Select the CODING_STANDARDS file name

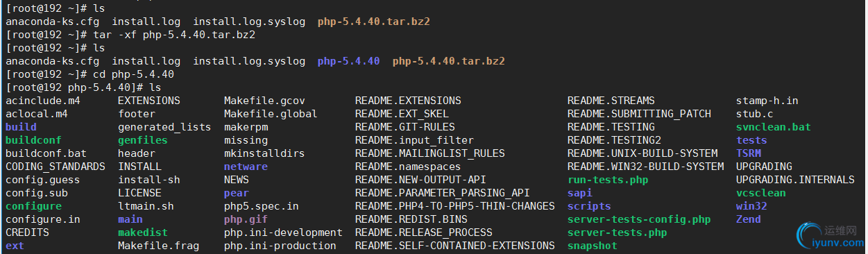55,167
